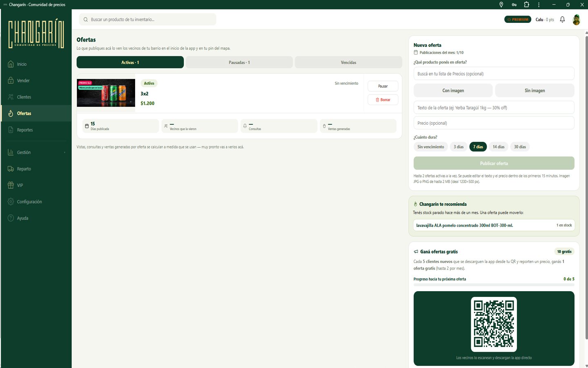Open the extensions puzzle icon

(526, 4)
